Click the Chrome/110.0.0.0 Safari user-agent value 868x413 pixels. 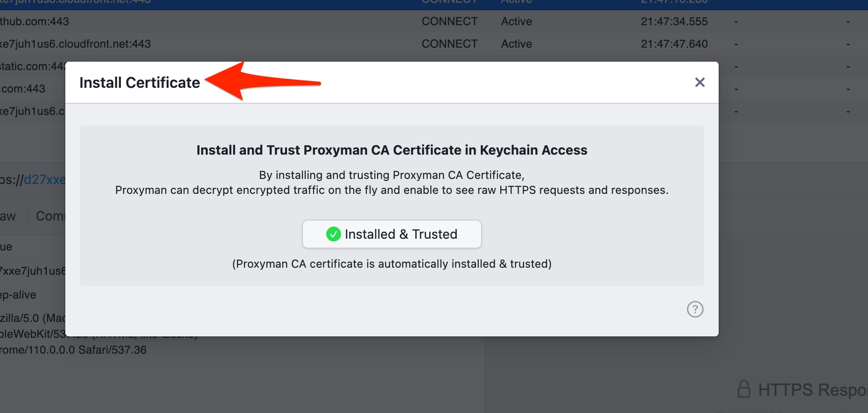[73, 349]
